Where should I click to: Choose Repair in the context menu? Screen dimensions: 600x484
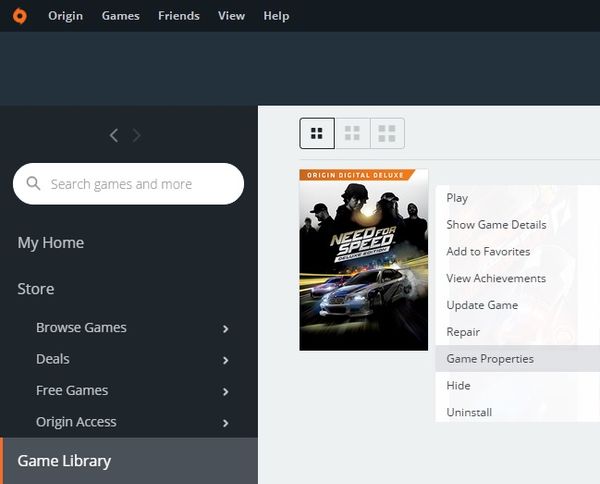(x=463, y=332)
